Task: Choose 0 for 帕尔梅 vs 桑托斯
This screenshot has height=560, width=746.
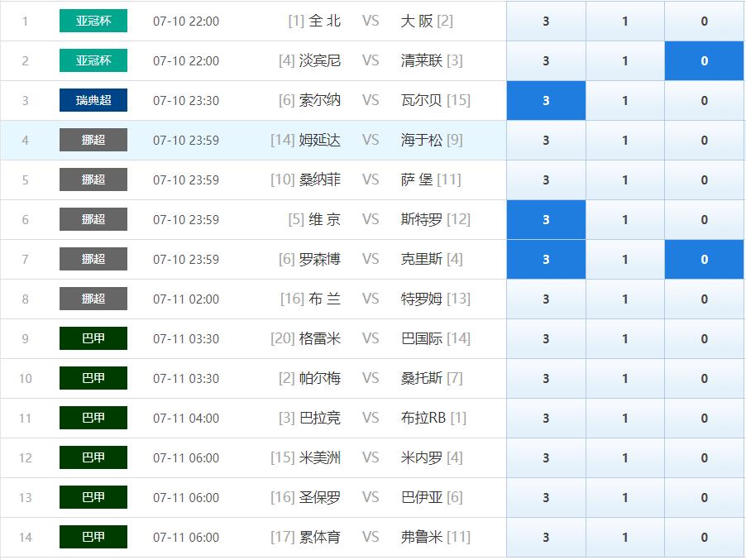Action: click(x=704, y=379)
